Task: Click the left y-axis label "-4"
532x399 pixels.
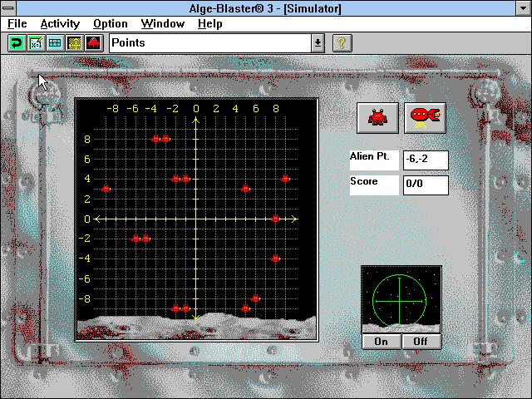Action: pyautogui.click(x=84, y=259)
